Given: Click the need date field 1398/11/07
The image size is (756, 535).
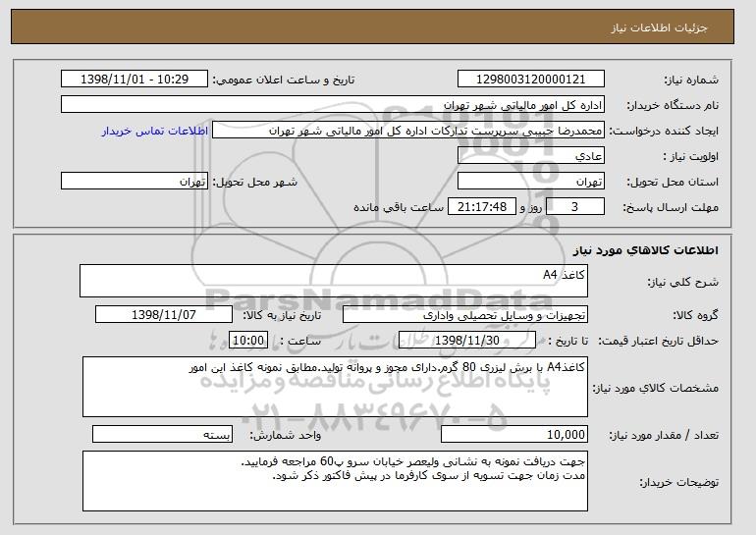Looking at the screenshot, I should (164, 315).
